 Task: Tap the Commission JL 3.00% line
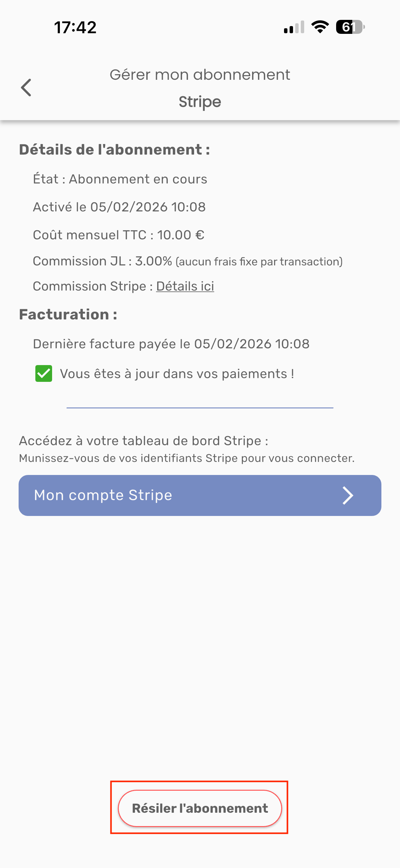point(187,261)
